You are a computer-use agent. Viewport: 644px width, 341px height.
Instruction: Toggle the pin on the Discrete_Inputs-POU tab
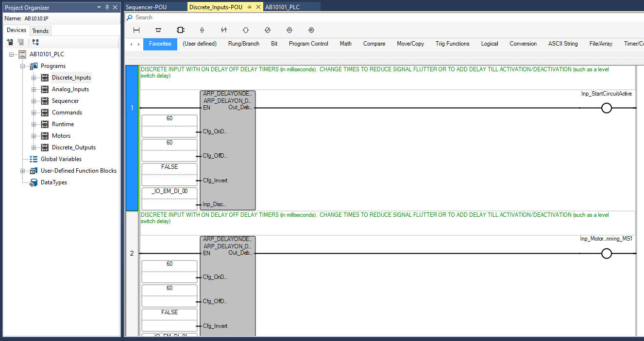pos(249,7)
